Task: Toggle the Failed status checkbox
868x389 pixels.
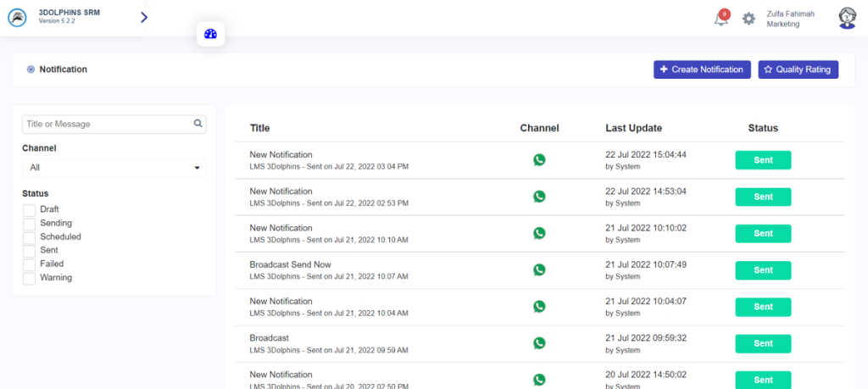Action: (x=29, y=264)
